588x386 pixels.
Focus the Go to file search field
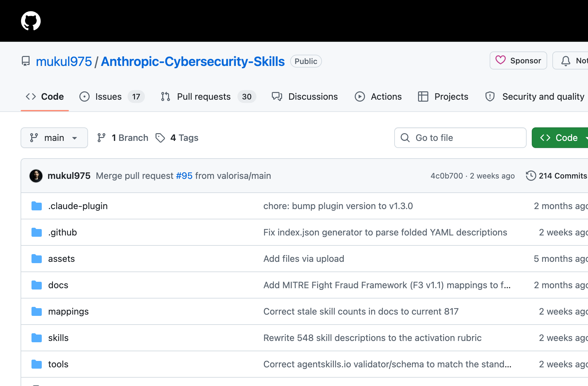pos(460,138)
